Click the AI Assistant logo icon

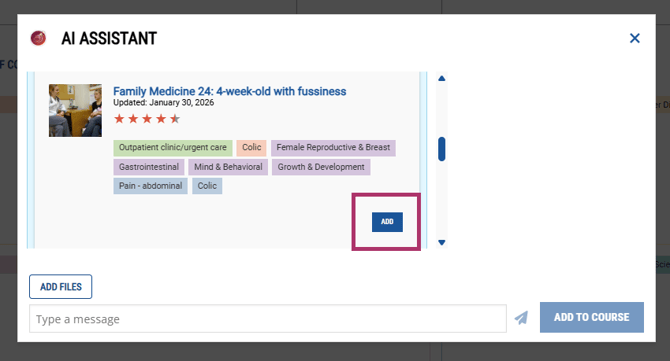pyautogui.click(x=38, y=38)
